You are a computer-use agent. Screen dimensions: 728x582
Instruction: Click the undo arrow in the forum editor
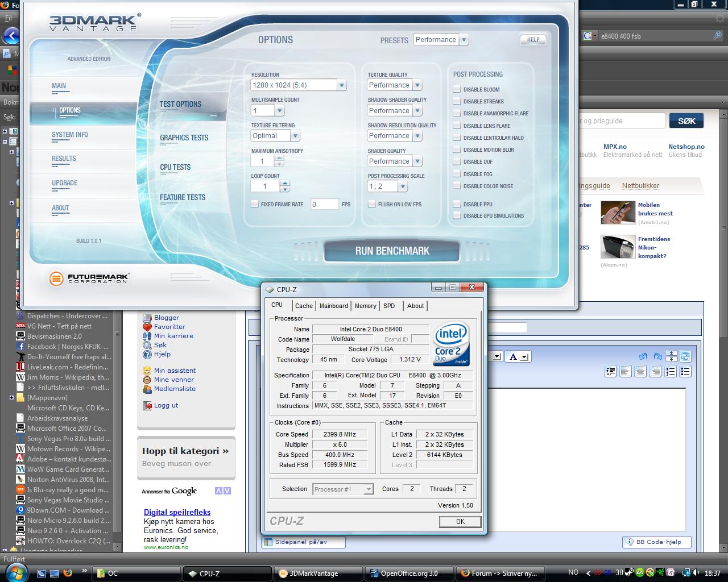pyautogui.click(x=643, y=356)
